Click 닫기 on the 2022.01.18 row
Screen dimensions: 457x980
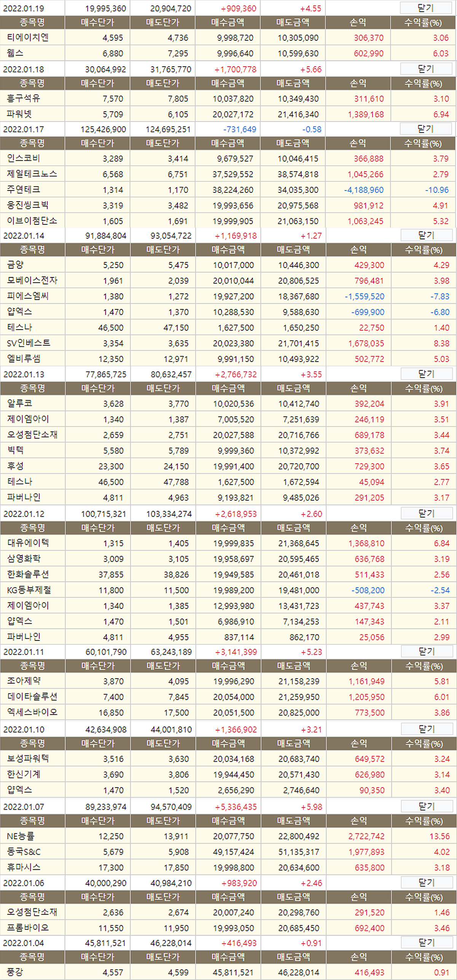(x=426, y=69)
